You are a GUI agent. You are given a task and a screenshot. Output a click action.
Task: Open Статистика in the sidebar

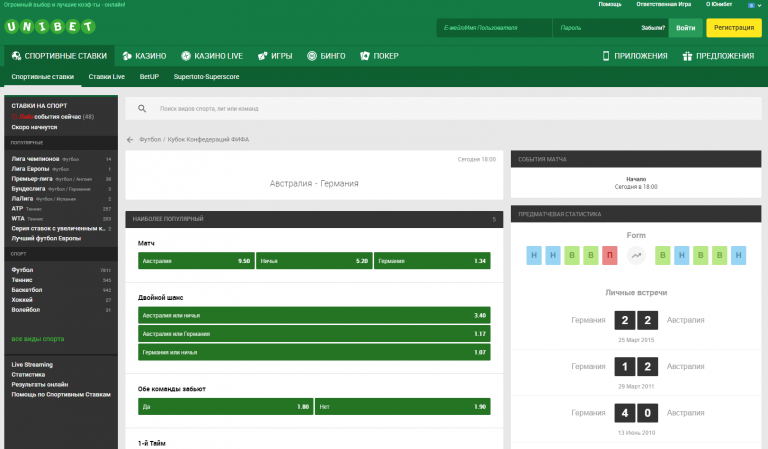[x=28, y=375]
